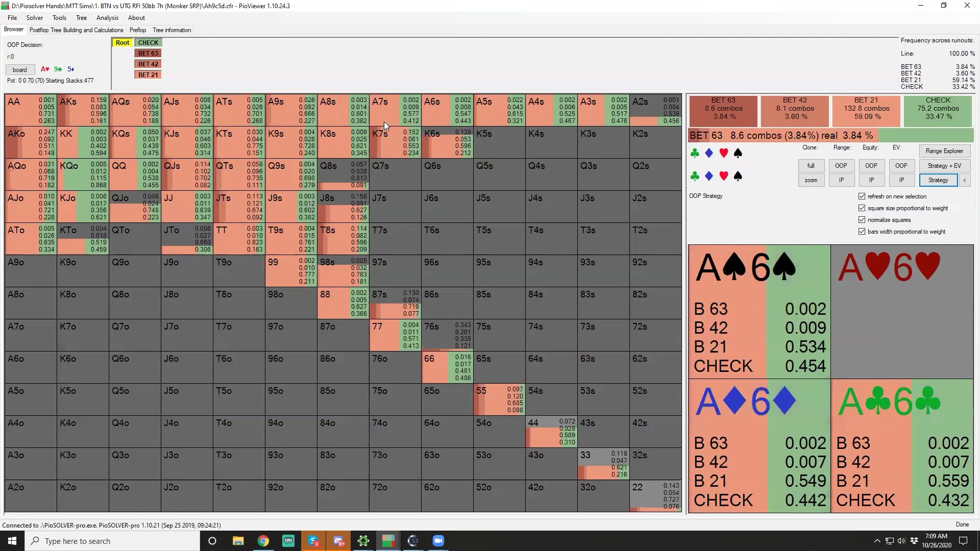Open Google Chrome from the taskbar
This screenshot has height=551, width=980.
[x=263, y=541]
